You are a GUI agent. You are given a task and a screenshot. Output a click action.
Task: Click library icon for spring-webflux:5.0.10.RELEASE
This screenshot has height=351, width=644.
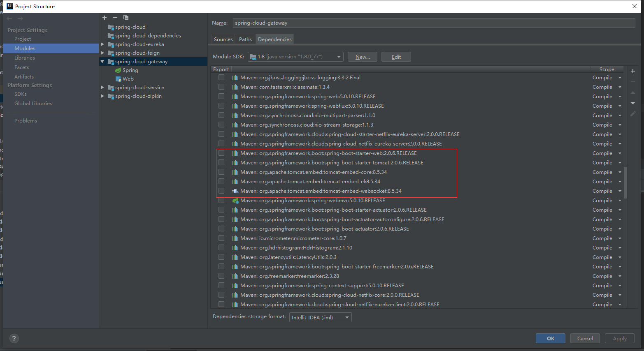click(235, 106)
